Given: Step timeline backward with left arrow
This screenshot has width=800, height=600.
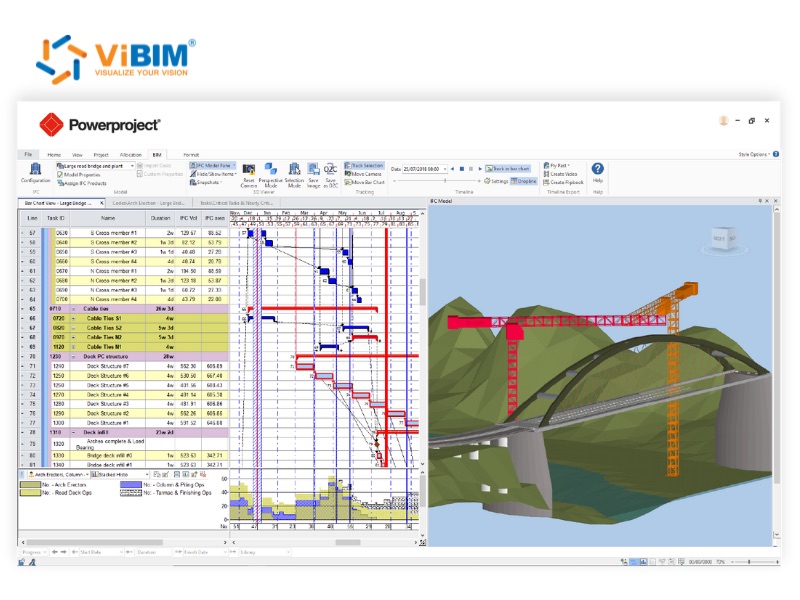Looking at the screenshot, I should pos(453,168).
